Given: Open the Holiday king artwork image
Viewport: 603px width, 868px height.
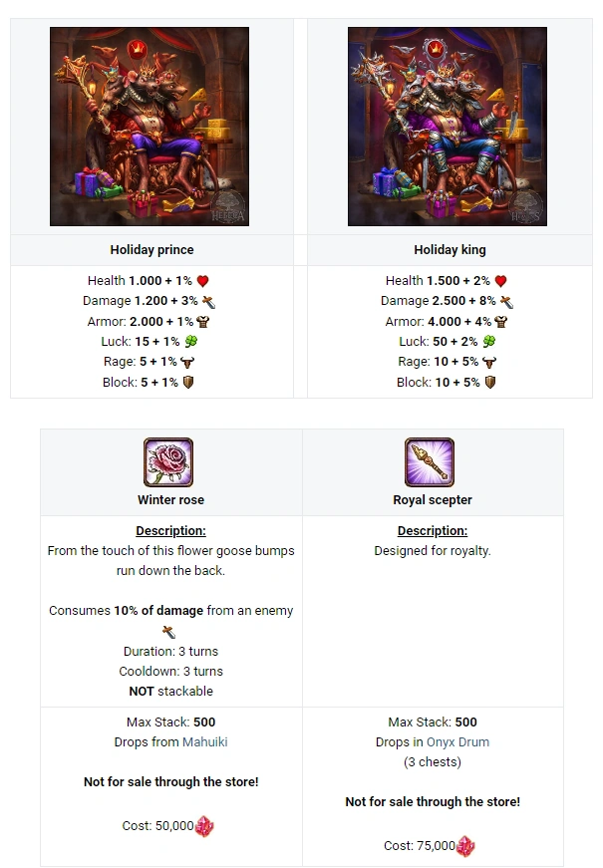Looking at the screenshot, I should [448, 127].
